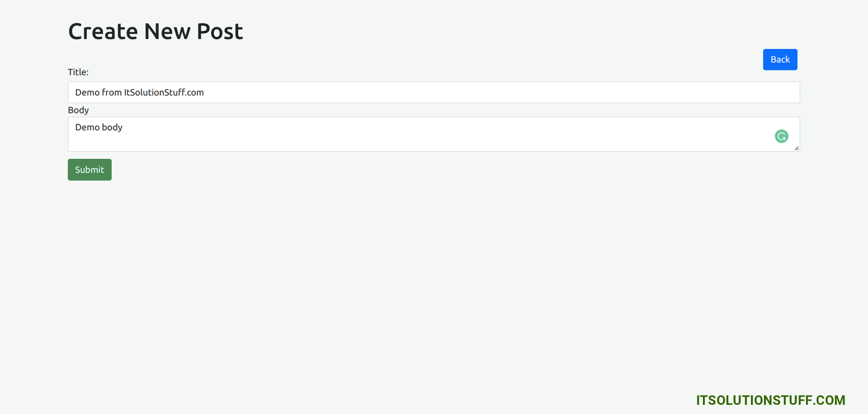Click the 'Body' field label

(78, 110)
